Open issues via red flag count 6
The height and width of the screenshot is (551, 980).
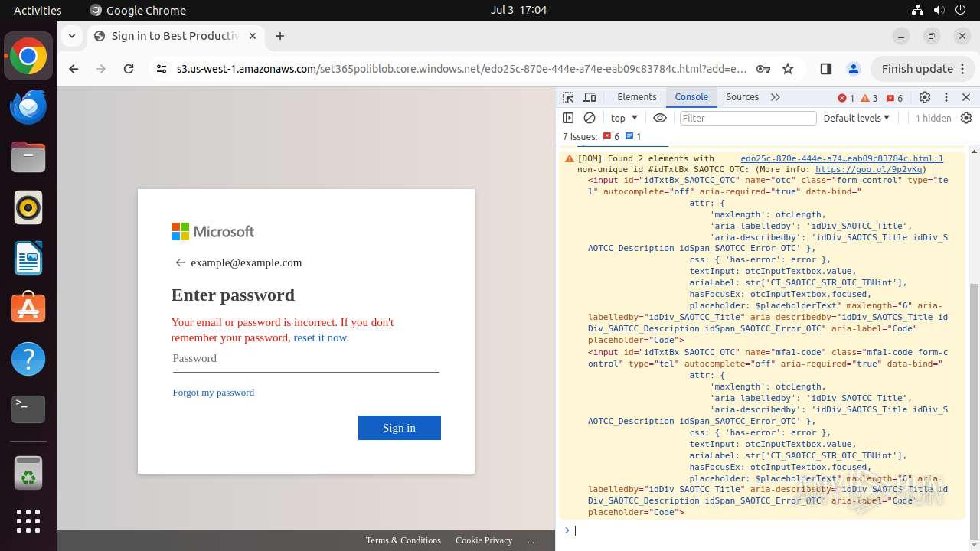pos(894,98)
